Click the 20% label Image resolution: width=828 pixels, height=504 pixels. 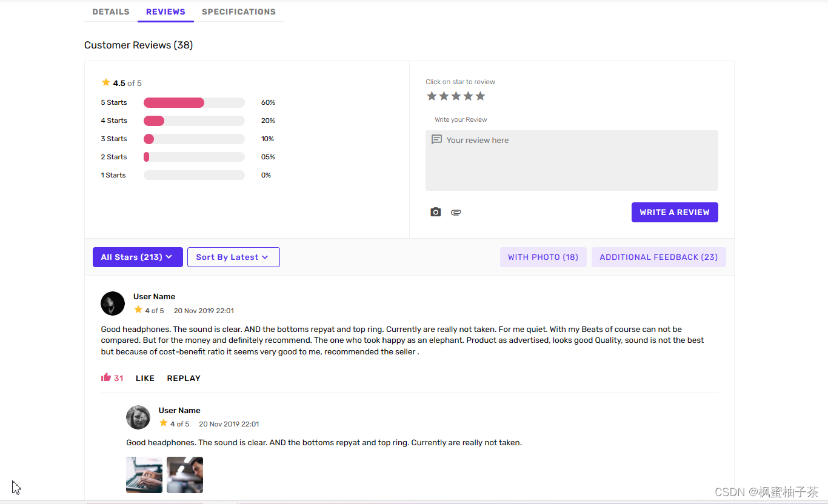268,121
